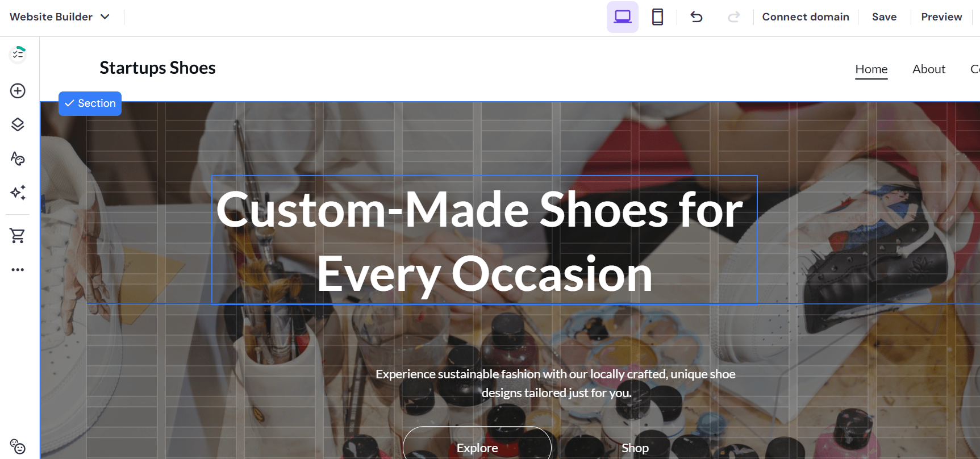Switch to desktop view

pos(623,17)
